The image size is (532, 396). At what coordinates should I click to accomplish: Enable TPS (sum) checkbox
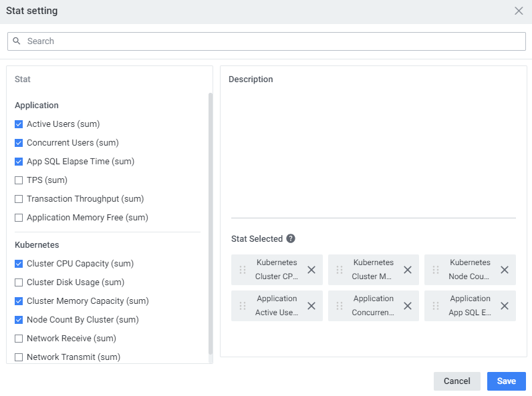tap(19, 180)
